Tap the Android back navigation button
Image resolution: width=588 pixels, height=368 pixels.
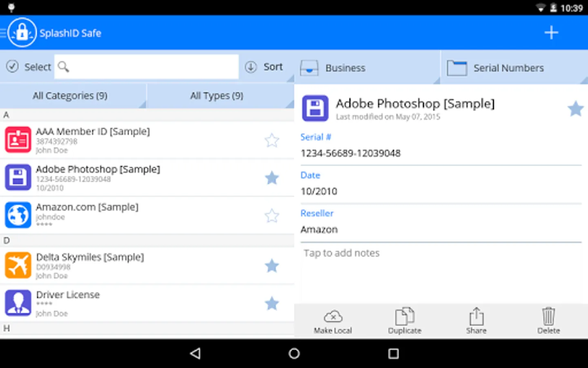click(x=196, y=353)
